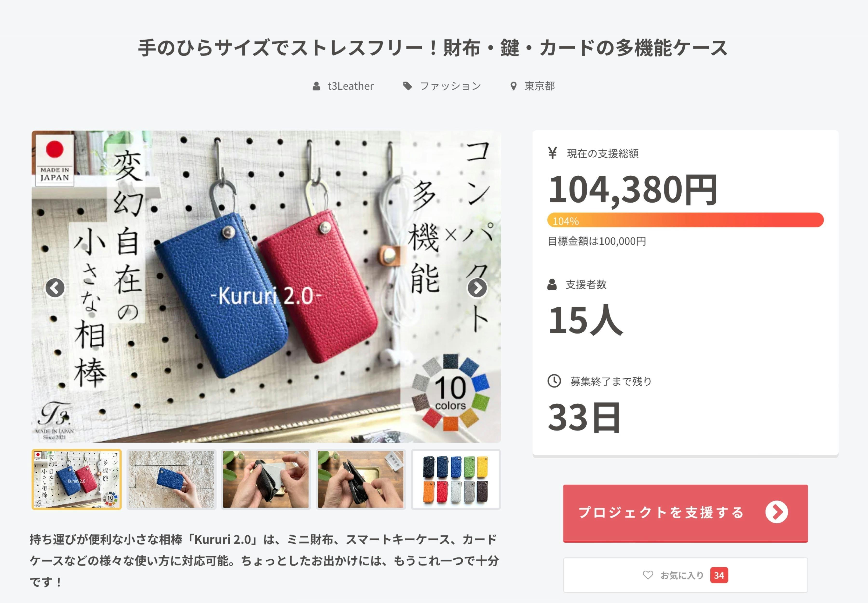The image size is (868, 603).
Task: Select the ten color variations thumbnail
Action: 456,479
